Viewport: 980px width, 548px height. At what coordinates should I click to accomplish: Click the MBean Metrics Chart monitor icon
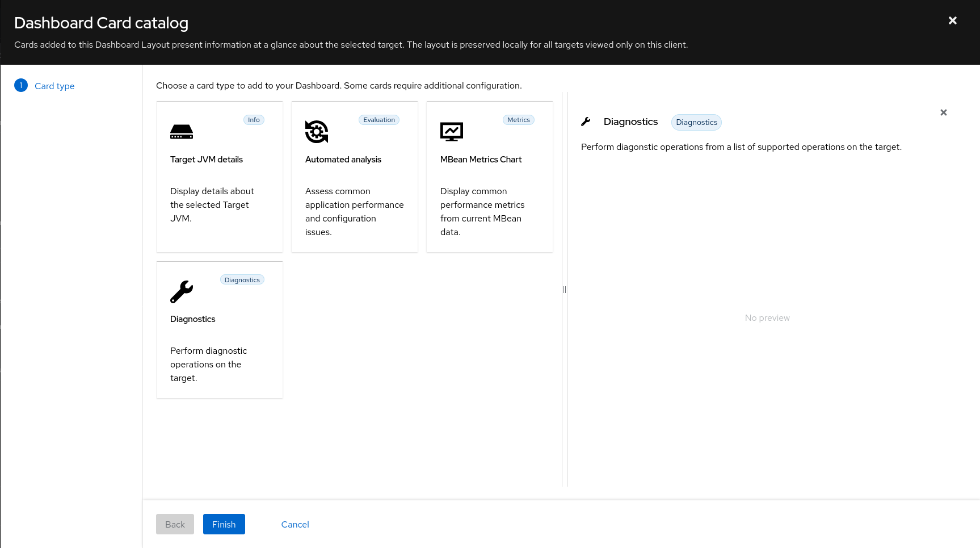[452, 132]
